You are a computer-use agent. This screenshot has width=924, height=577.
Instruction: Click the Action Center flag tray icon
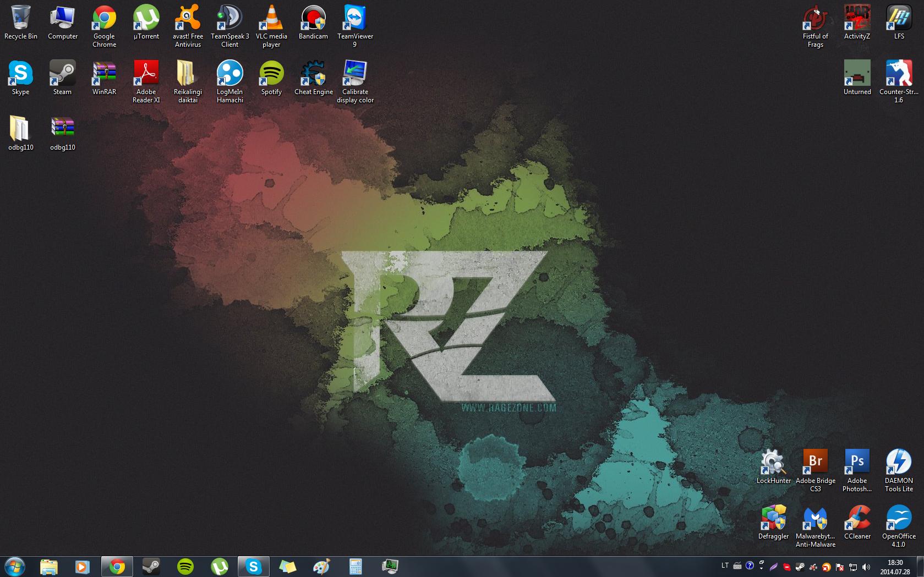click(840, 567)
